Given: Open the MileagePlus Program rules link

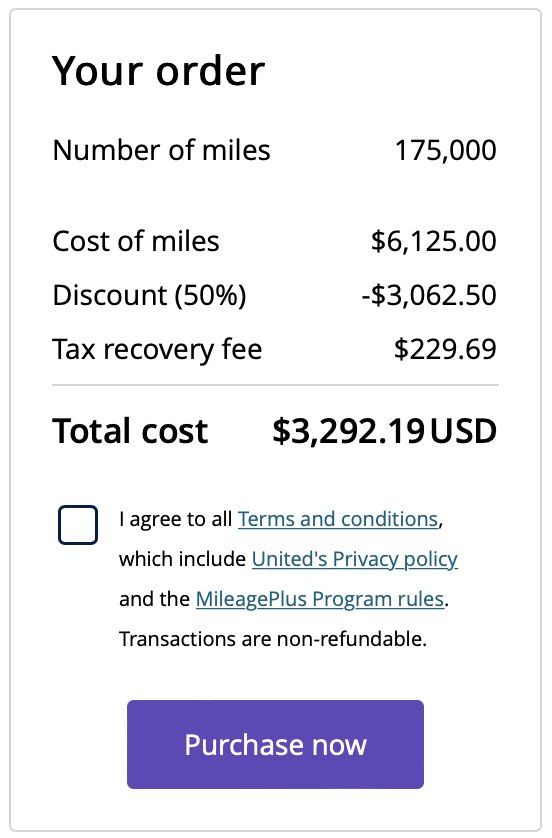Looking at the screenshot, I should [x=320, y=599].
